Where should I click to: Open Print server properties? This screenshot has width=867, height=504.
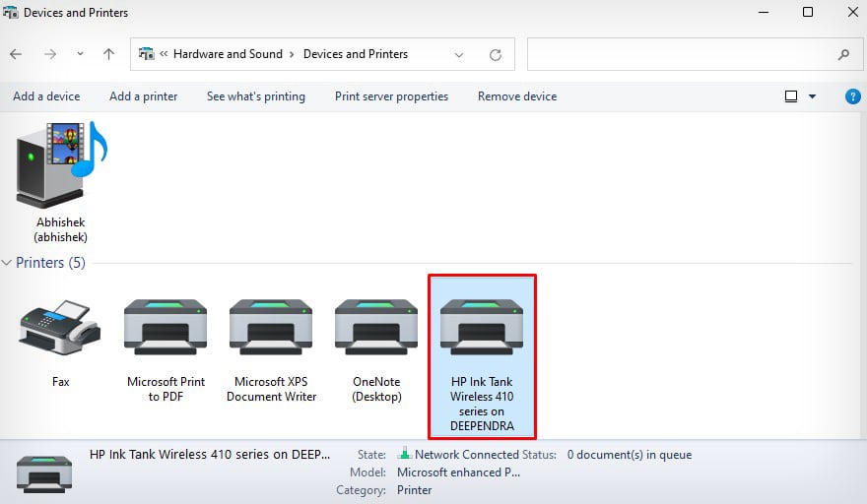click(391, 96)
